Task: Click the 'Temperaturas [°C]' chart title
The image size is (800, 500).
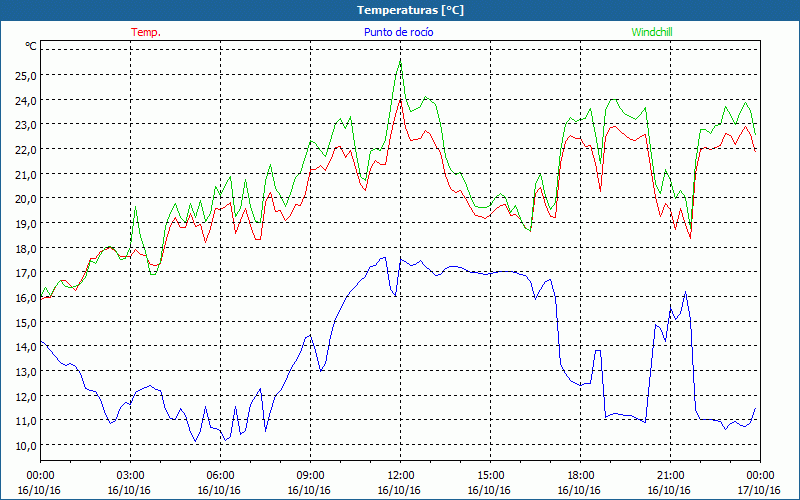Action: 410,10
